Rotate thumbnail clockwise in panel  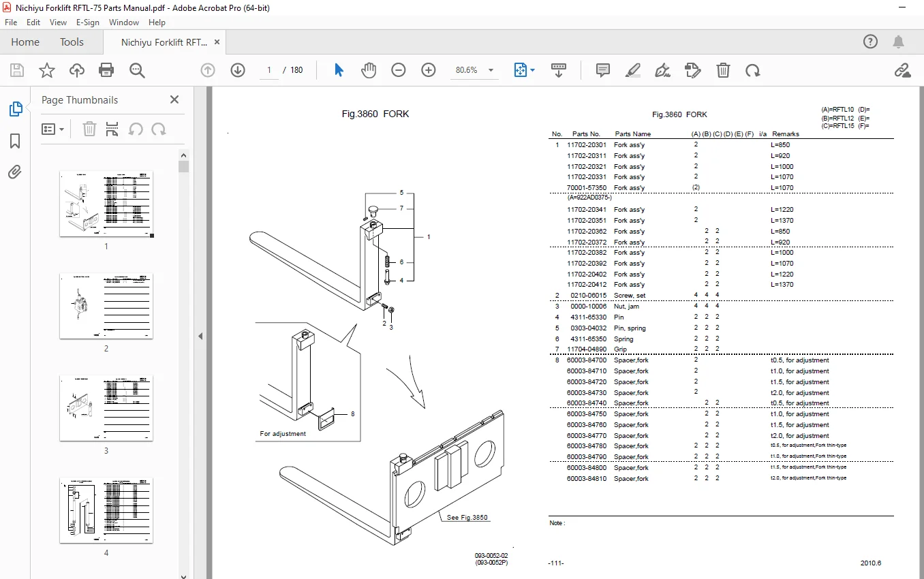tap(159, 129)
